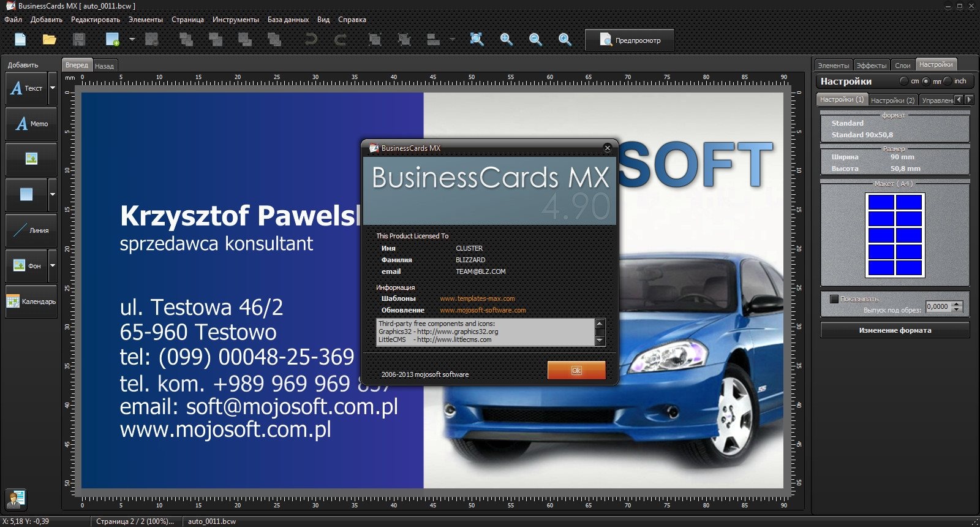Zoom in using the plus magnifier icon
Screen dimensions: 980x527
click(565, 40)
